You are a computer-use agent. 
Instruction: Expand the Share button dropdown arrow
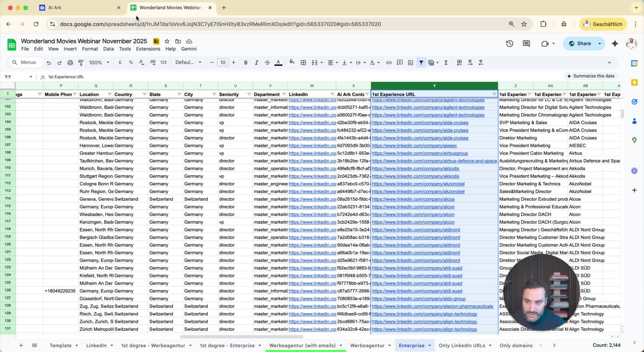(600, 44)
